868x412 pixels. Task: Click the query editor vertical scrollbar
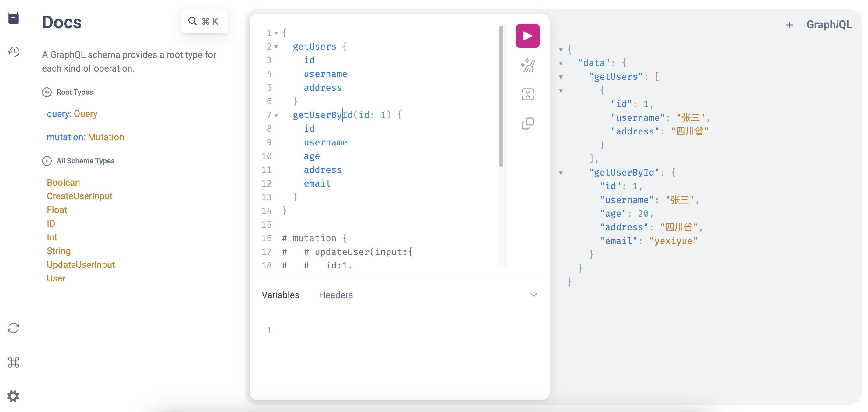pyautogui.click(x=501, y=96)
